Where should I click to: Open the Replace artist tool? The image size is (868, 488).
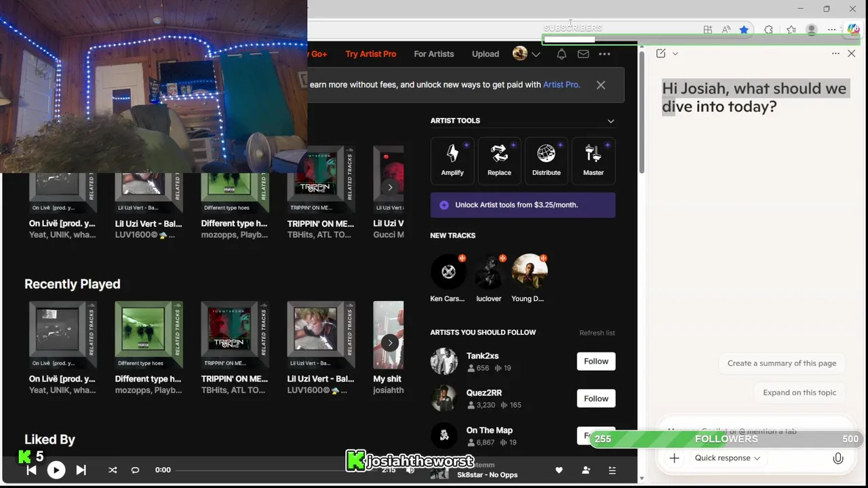pyautogui.click(x=499, y=161)
